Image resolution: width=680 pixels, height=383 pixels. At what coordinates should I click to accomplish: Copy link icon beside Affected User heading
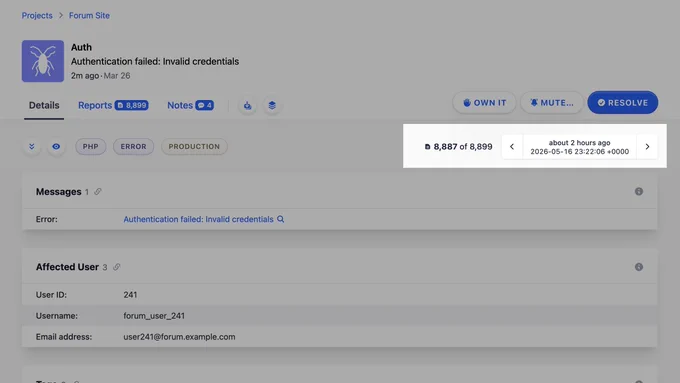coord(117,267)
